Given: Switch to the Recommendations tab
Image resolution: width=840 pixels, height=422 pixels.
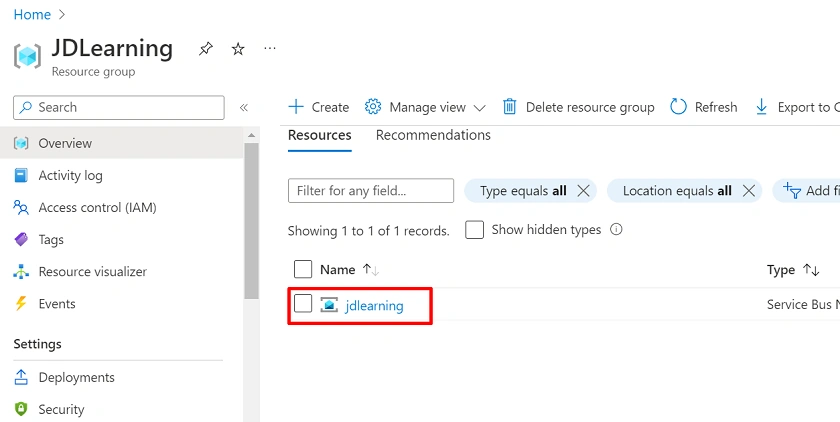Looking at the screenshot, I should 433,135.
